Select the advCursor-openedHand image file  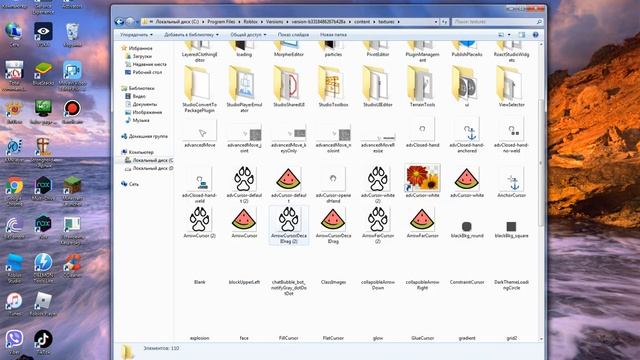point(333,184)
